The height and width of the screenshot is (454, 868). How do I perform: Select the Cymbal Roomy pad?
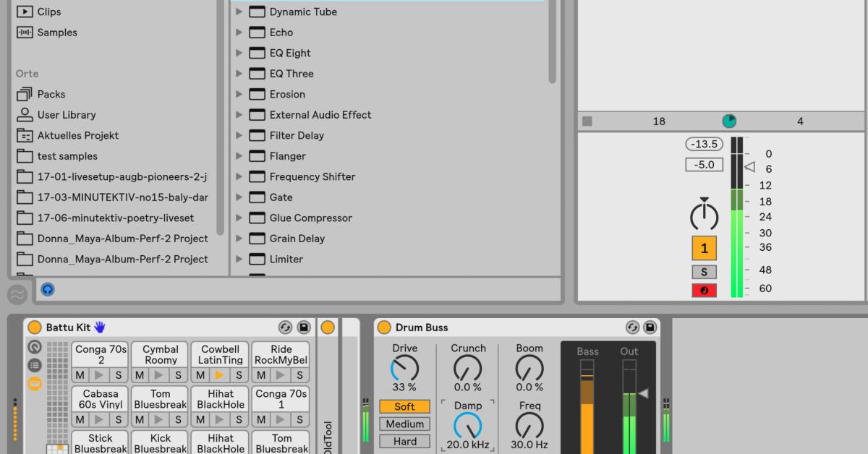(x=160, y=355)
